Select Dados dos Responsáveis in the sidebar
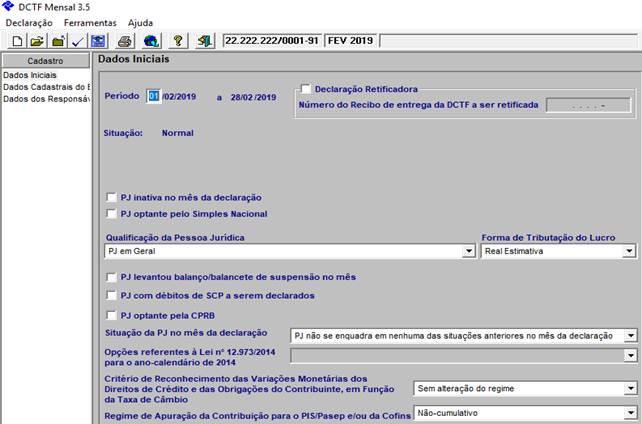The image size is (642, 424). click(46, 99)
